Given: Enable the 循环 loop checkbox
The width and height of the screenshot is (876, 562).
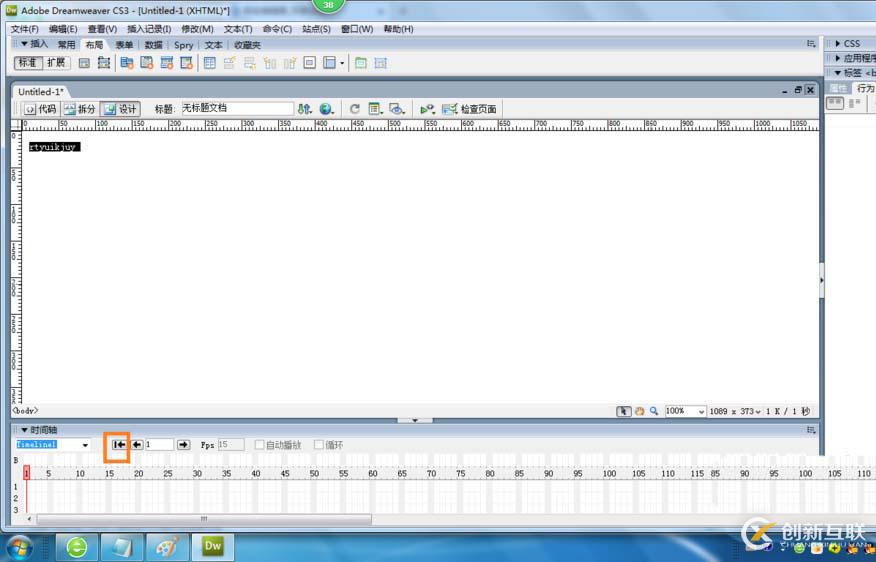Looking at the screenshot, I should 318,445.
